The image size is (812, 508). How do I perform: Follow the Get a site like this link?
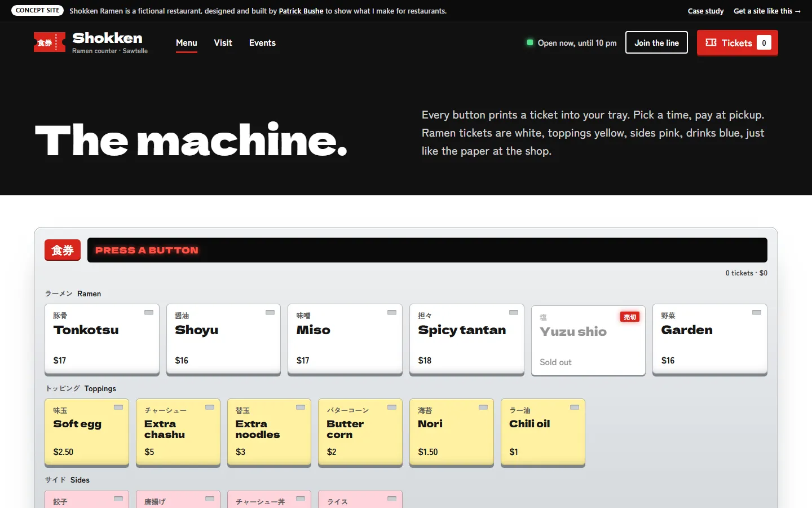(767, 11)
